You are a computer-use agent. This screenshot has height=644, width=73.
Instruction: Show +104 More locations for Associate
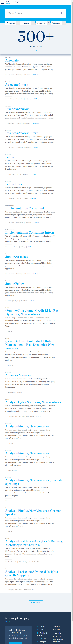(35, 75)
